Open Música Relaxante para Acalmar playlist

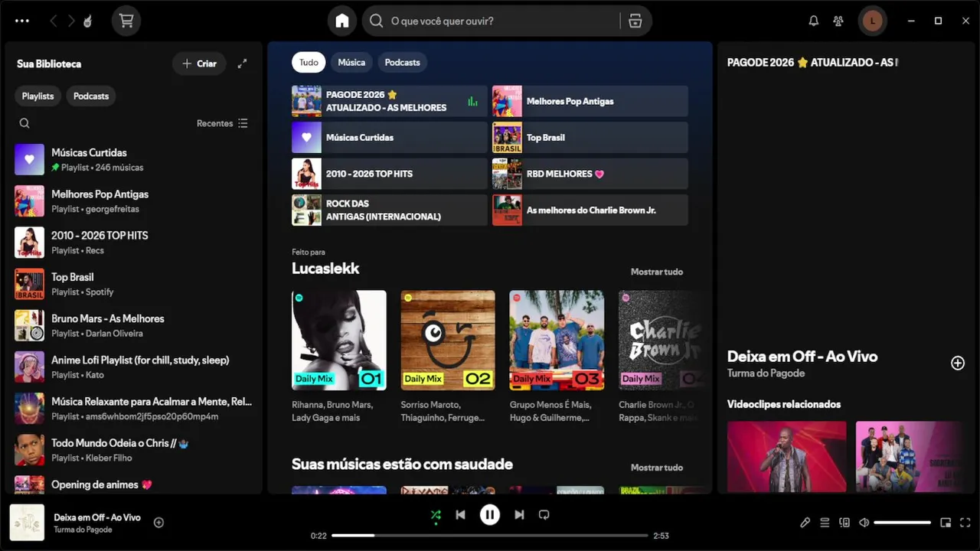click(x=133, y=408)
